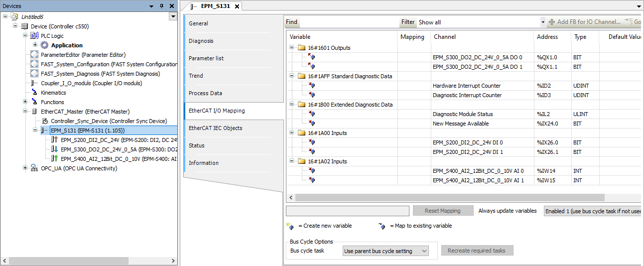Close the EPM_S131 editor tab
Screen dimensions: 644x266
point(237,6)
